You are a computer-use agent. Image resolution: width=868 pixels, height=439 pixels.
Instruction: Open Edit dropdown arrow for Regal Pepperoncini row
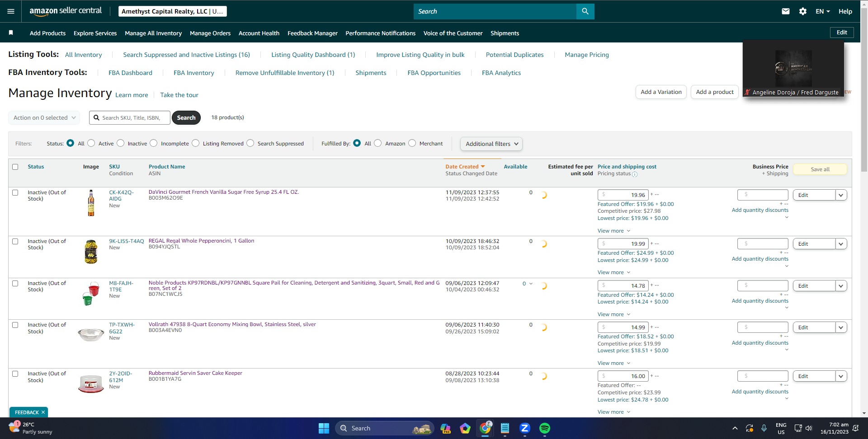click(841, 244)
